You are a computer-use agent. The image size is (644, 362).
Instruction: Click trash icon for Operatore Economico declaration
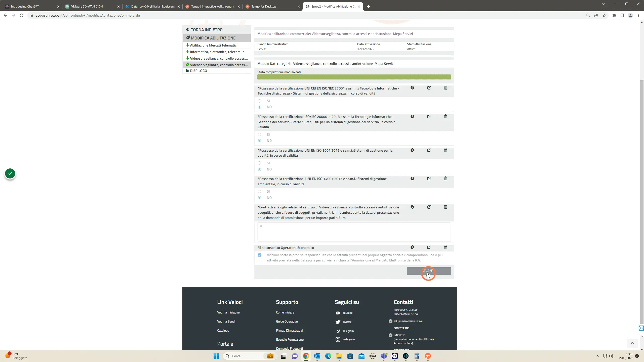click(446, 247)
